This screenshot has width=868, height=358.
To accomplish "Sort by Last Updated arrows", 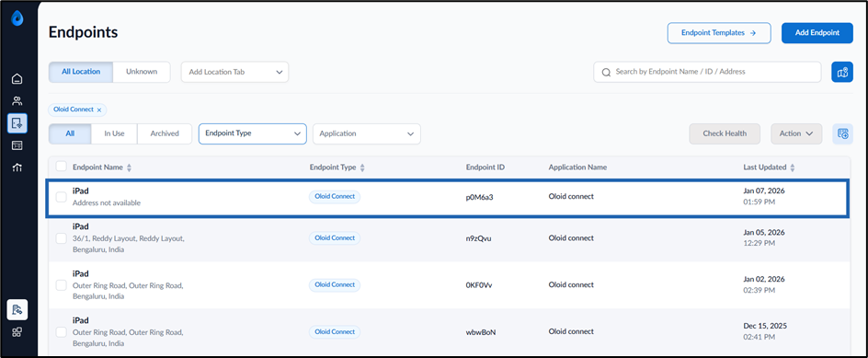I will [793, 167].
